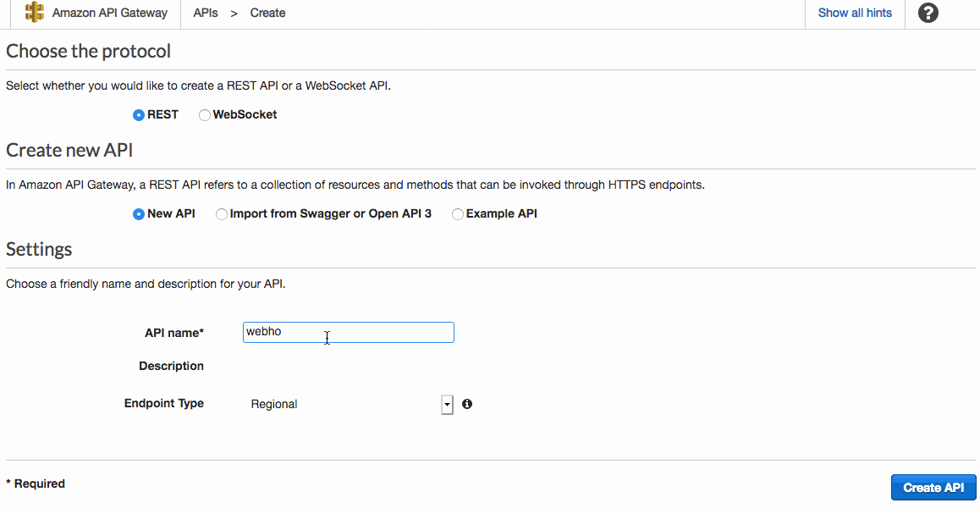Click the Show all hints link
Image resolution: width=980 pixels, height=514 pixels.
coord(855,13)
